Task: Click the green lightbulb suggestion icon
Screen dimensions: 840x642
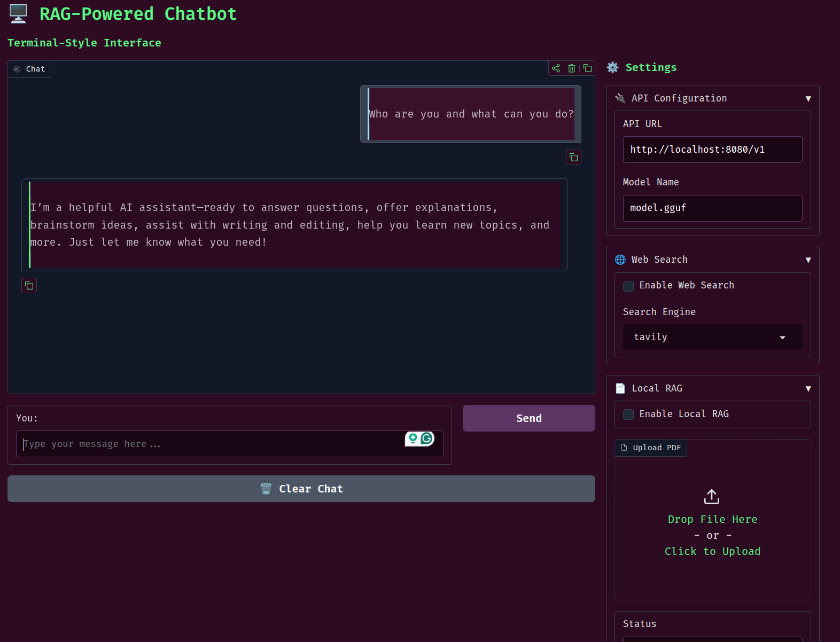Action: pos(413,439)
